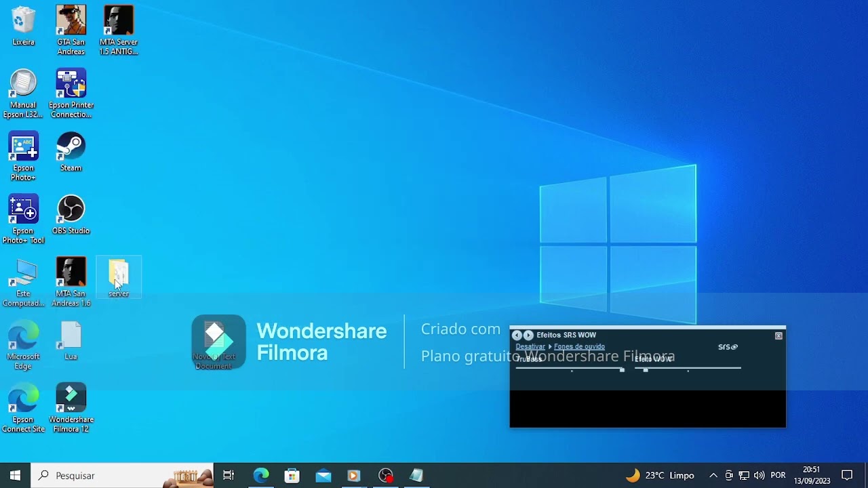Select the MTA San Andreas 1.6 shortcut
Screen dimensions: 868x488
[71, 283]
